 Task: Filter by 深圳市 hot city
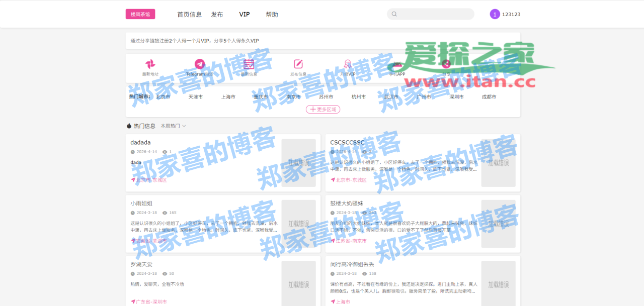coord(456,97)
